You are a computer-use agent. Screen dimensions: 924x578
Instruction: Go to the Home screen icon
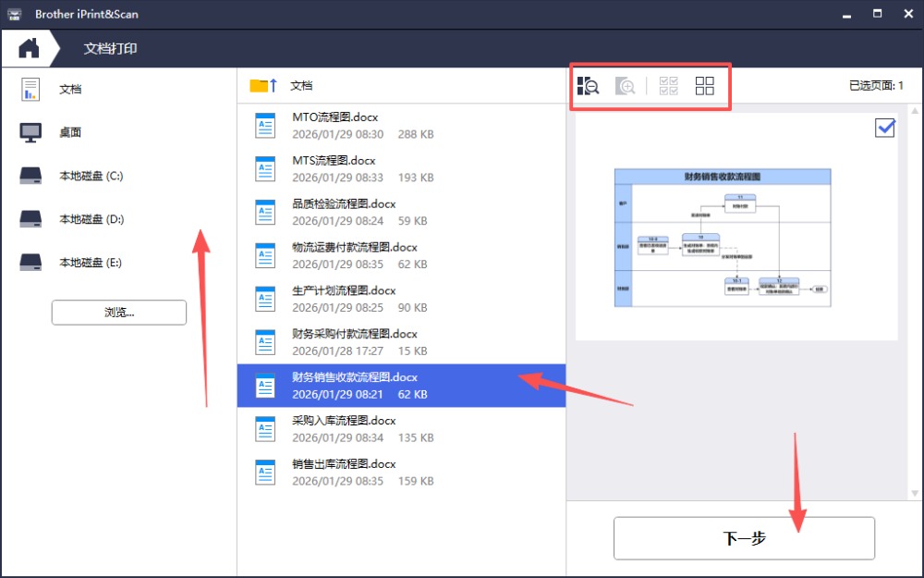[x=29, y=48]
